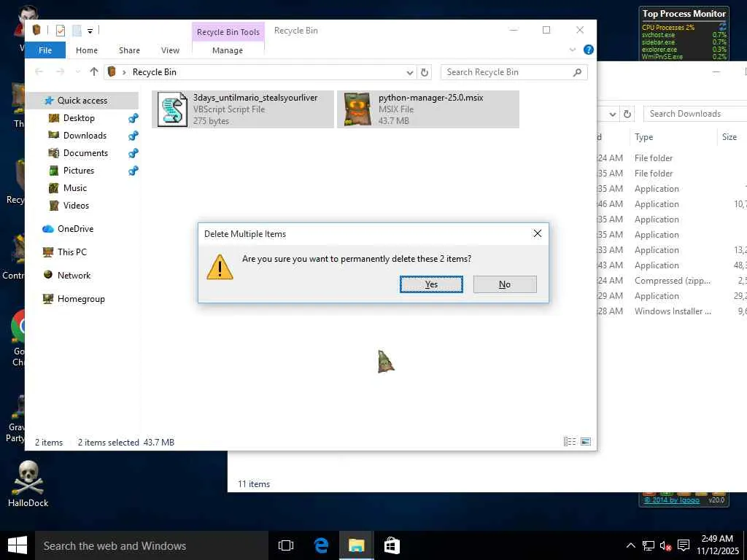Select This PC in the navigation pane
This screenshot has height=560, width=747.
tap(72, 252)
